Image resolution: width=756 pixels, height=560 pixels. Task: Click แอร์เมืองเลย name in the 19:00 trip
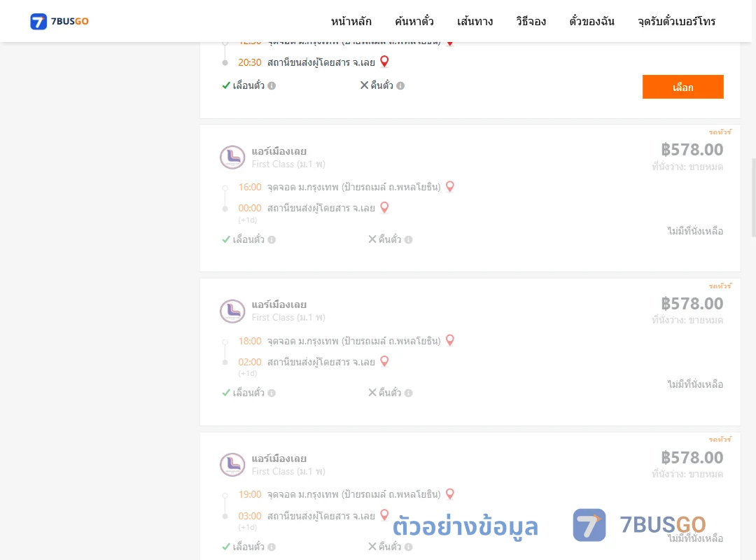pyautogui.click(x=279, y=458)
